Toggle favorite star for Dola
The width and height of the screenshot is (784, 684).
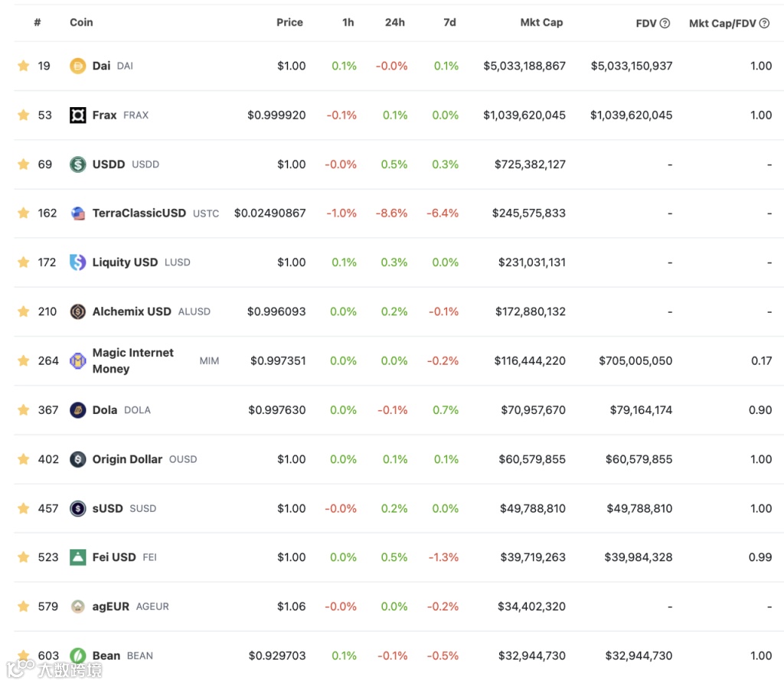coord(23,410)
